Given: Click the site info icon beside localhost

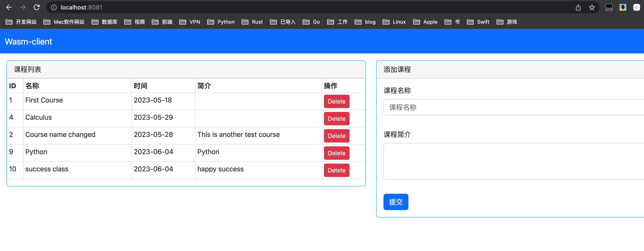Looking at the screenshot, I should click(54, 8).
